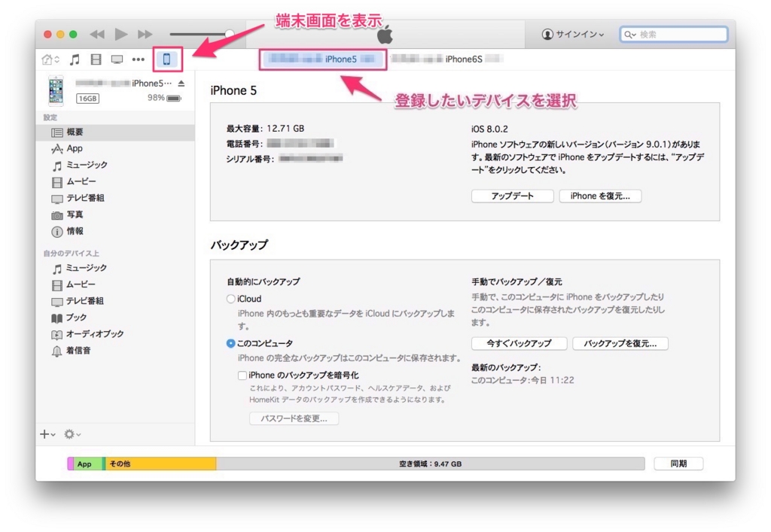Click the 98% battery indicator
The height and width of the screenshot is (532, 771).
pyautogui.click(x=164, y=98)
